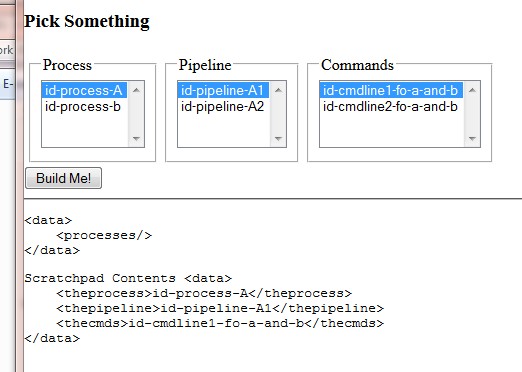Click Pipeline list scroll up arrow
522x372 pixels.
[x=278, y=90]
